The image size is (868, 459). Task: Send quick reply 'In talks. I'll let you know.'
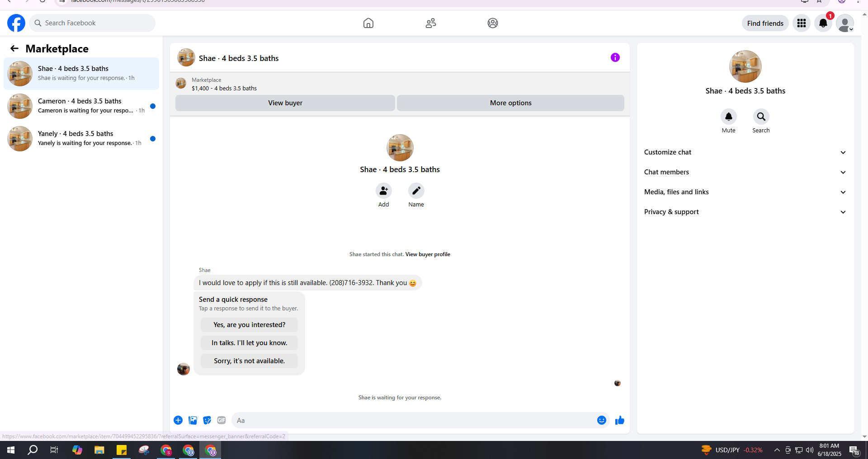250,343
